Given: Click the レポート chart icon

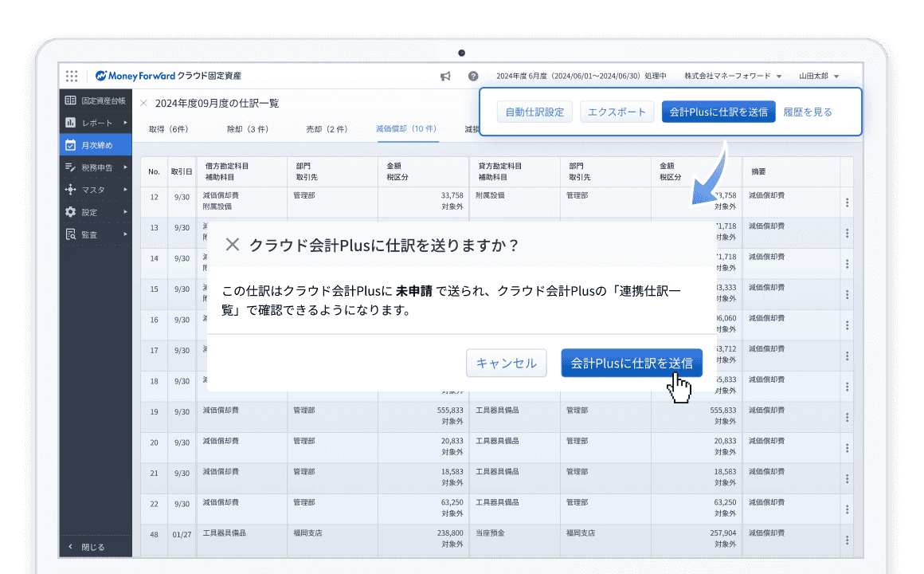Looking at the screenshot, I should 70,123.
